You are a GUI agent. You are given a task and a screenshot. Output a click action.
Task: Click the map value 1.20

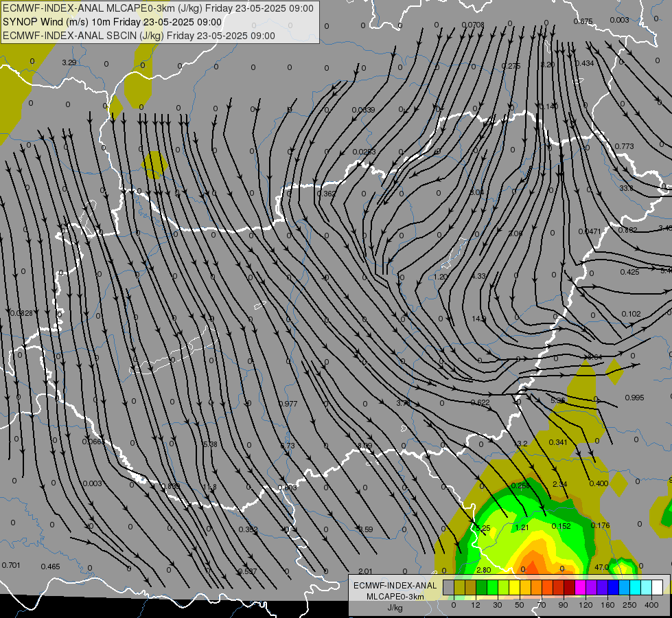point(441,277)
